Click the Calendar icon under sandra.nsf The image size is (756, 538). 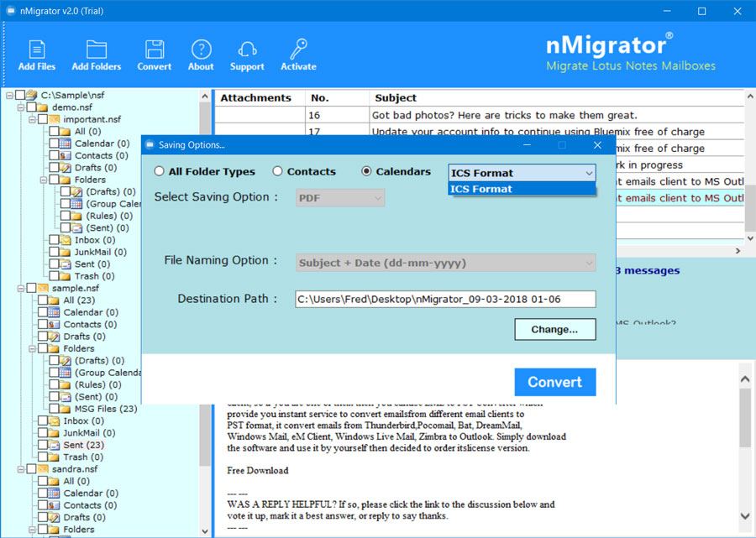[54, 493]
